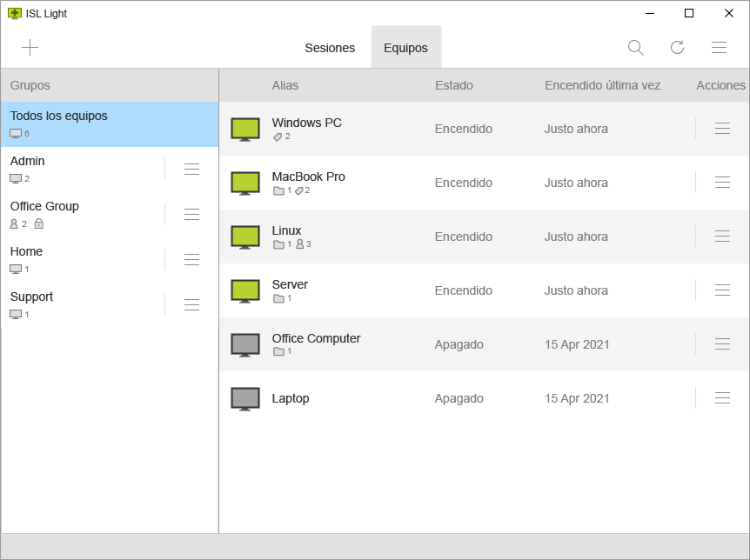Click the lock icon under Office Group

click(x=38, y=224)
